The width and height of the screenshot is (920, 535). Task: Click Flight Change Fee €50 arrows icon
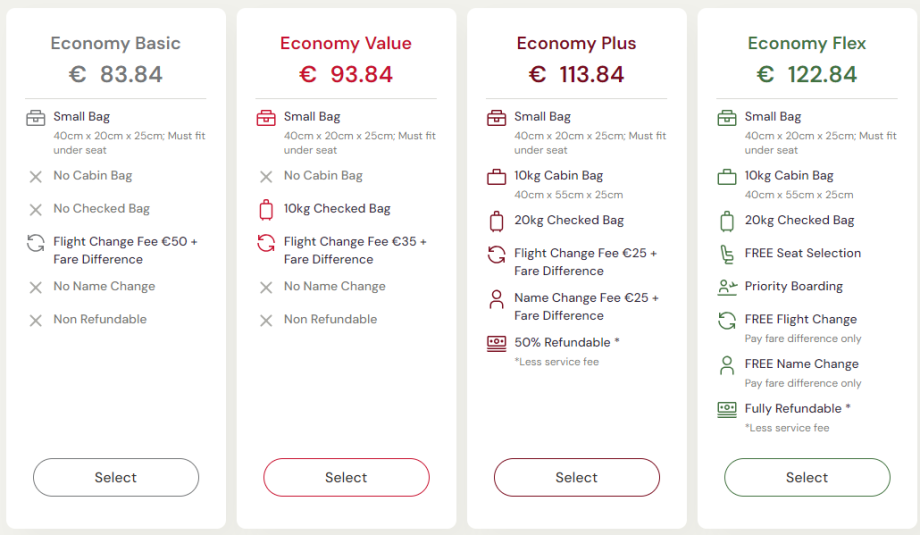tap(36, 243)
